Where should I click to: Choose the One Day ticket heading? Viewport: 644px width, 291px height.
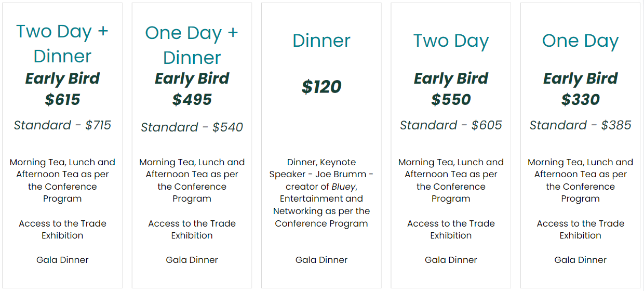[580, 41]
